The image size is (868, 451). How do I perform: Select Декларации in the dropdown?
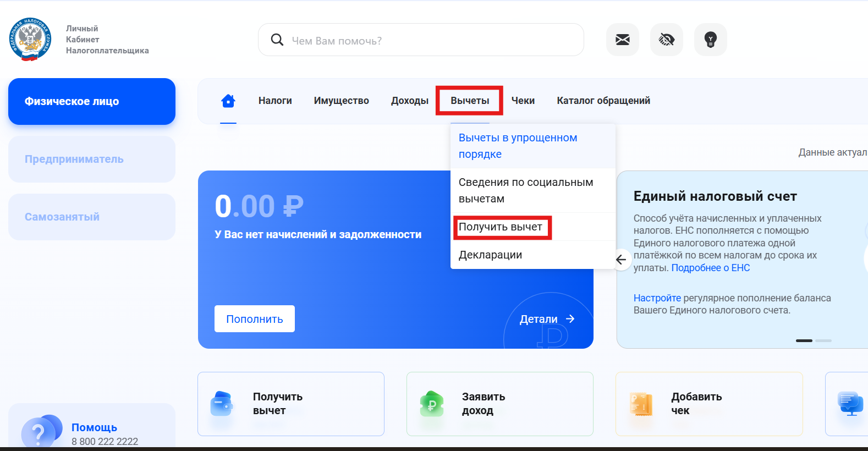click(532, 255)
